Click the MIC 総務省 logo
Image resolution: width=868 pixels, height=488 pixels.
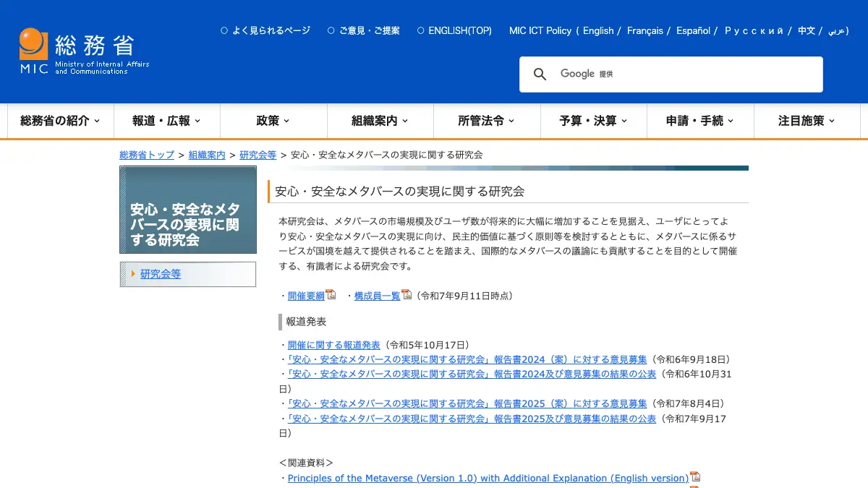point(85,51)
